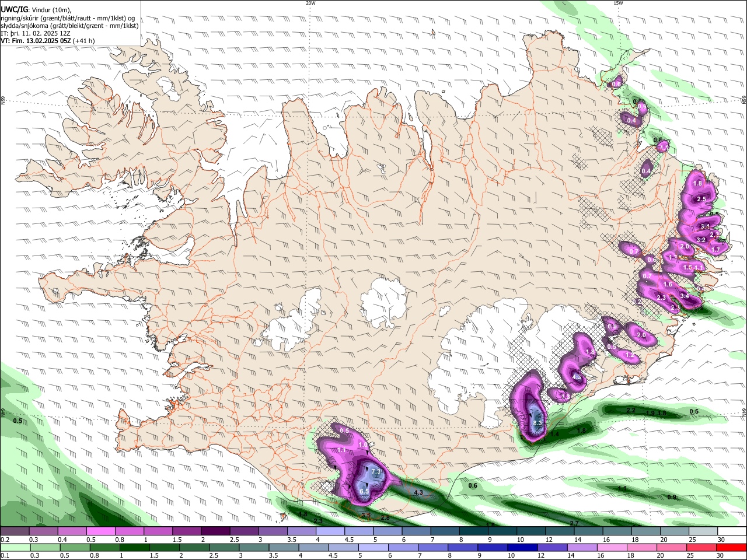Image resolution: width=747 pixels, height=560 pixels.
Task: Click the 7.3 precipitation value on south coast
Action: [x=376, y=471]
